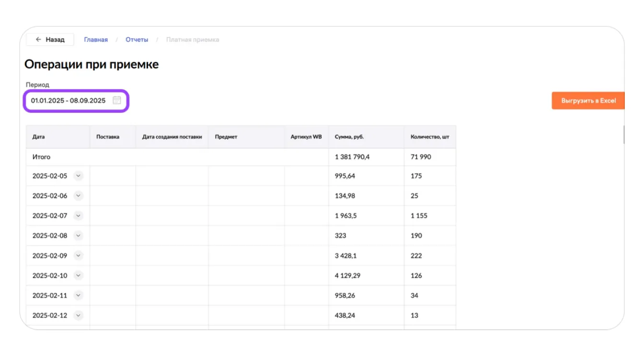
Task: Click the Артикул WB column header
Action: [306, 137]
